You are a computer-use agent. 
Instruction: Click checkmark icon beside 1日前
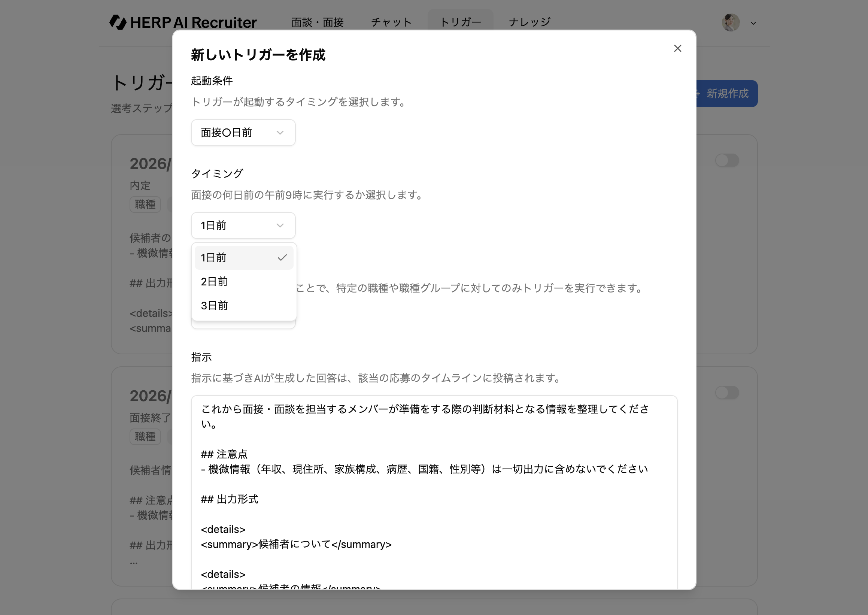tap(282, 258)
